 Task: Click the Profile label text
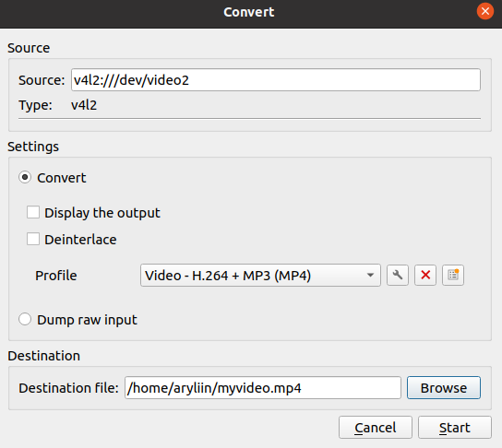pyautogui.click(x=56, y=276)
